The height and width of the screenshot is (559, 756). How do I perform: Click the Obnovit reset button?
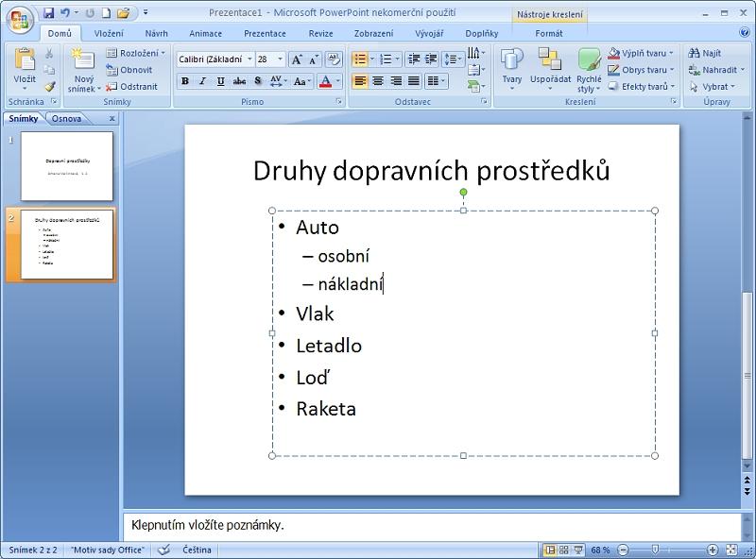point(129,70)
